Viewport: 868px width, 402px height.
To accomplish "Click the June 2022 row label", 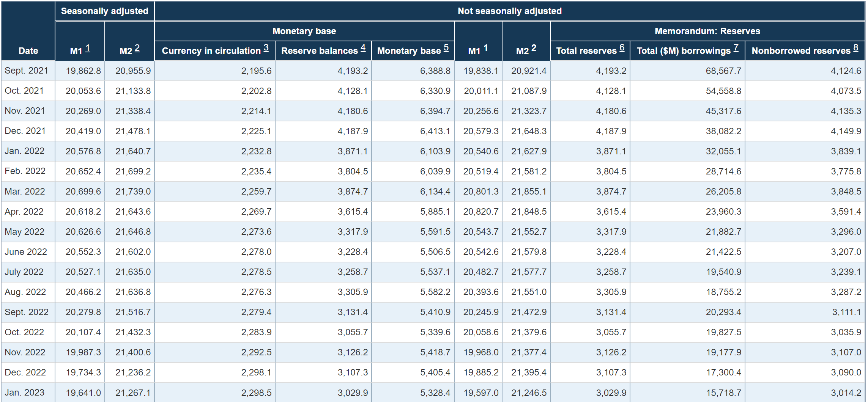I will pos(26,252).
